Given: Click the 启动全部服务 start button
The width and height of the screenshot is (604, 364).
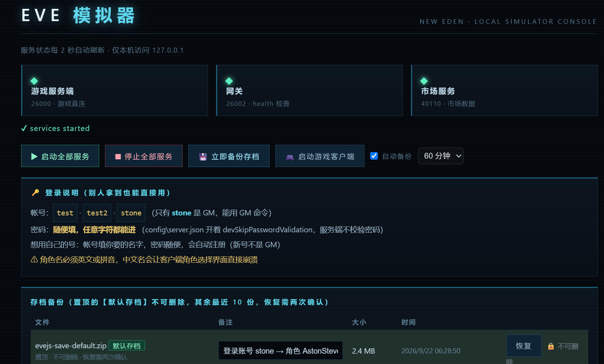Looking at the screenshot, I should pos(60,156).
